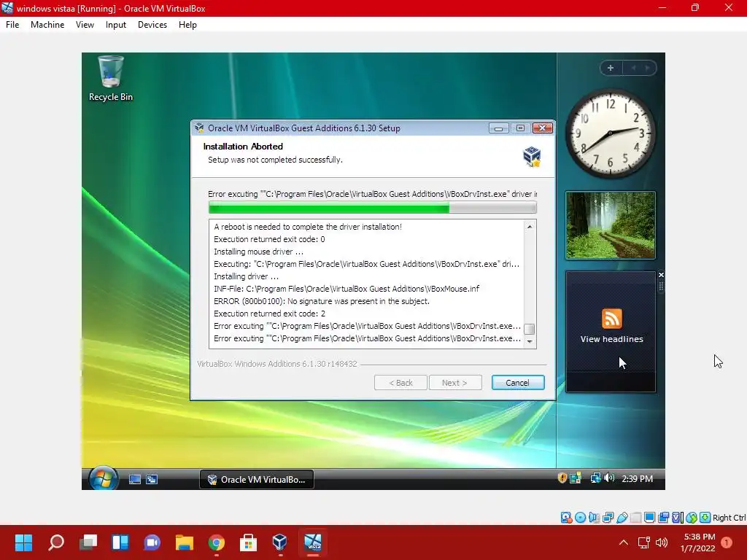
Task: Click Vista volume speaker tray icon
Action: [x=609, y=478]
